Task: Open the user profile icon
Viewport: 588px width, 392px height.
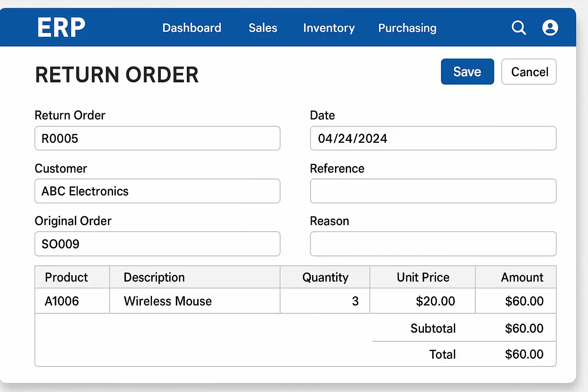Action: (550, 28)
